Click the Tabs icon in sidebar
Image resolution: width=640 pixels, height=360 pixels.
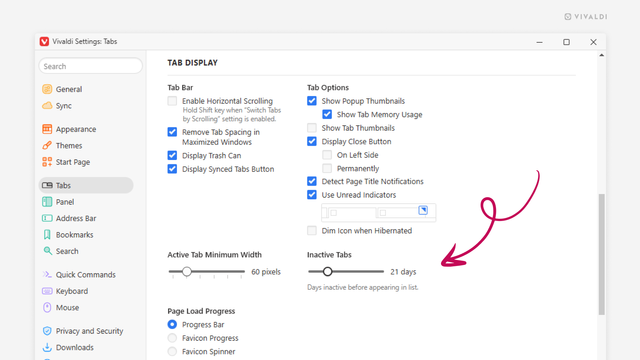47,185
